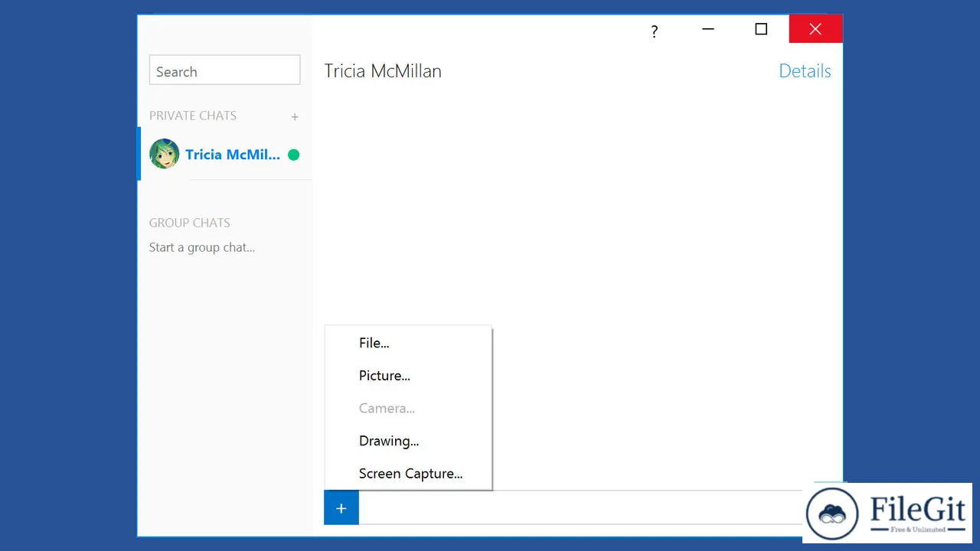Image resolution: width=980 pixels, height=551 pixels.
Task: Choose Picture... from the attachment menu
Action: pos(408,376)
